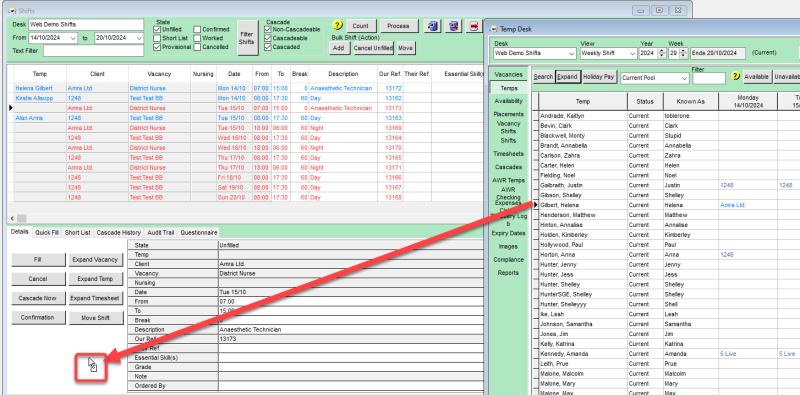Open the yellow help icon in Shifts window
The width and height of the screenshot is (800, 395).
(x=337, y=26)
